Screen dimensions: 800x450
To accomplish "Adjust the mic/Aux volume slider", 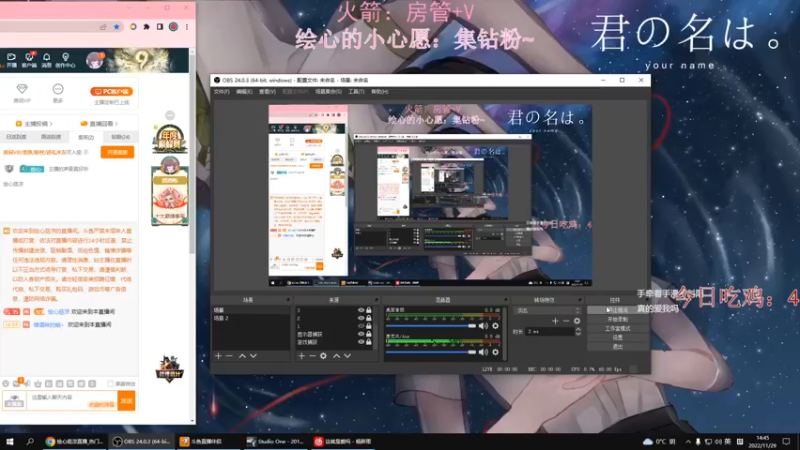I will [x=431, y=352].
